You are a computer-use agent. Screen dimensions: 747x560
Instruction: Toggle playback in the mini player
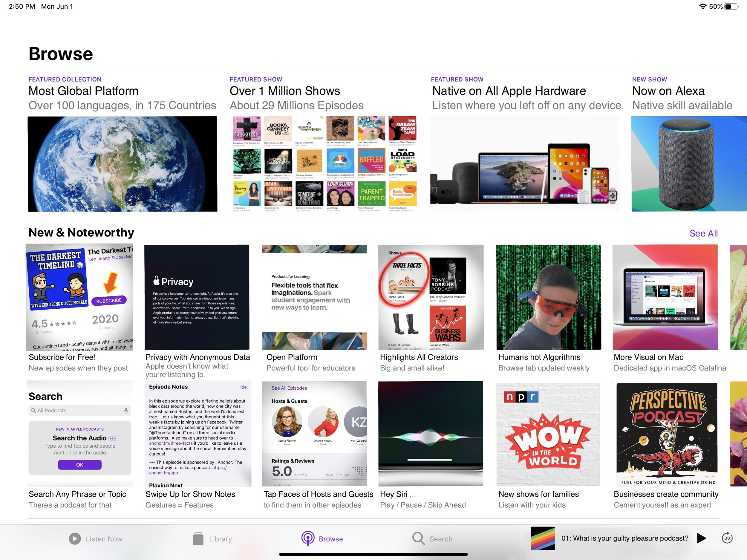pos(701,538)
